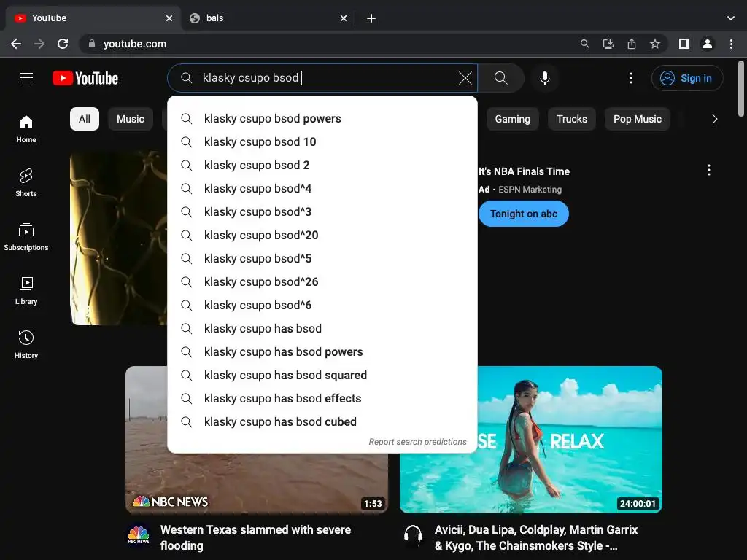The height and width of the screenshot is (560, 747).
Task: Open Shorts from the sidebar
Action: tap(26, 183)
